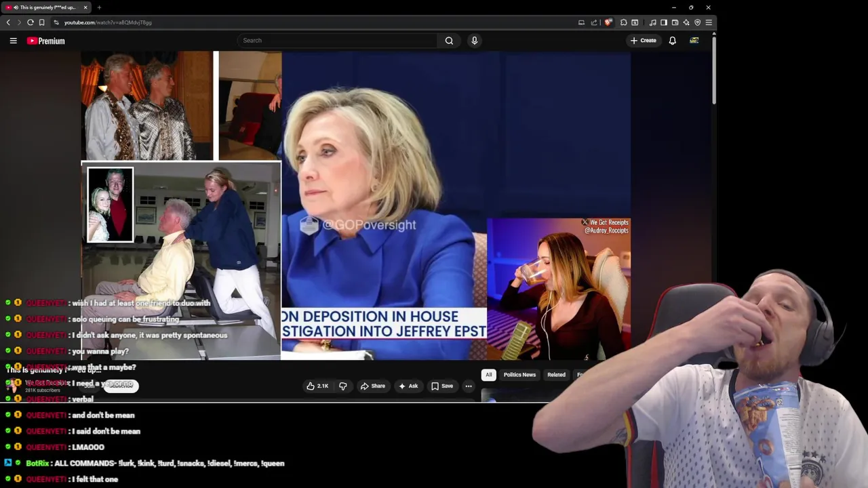Click the Ask button under the video
The height and width of the screenshot is (488, 868).
(408, 386)
